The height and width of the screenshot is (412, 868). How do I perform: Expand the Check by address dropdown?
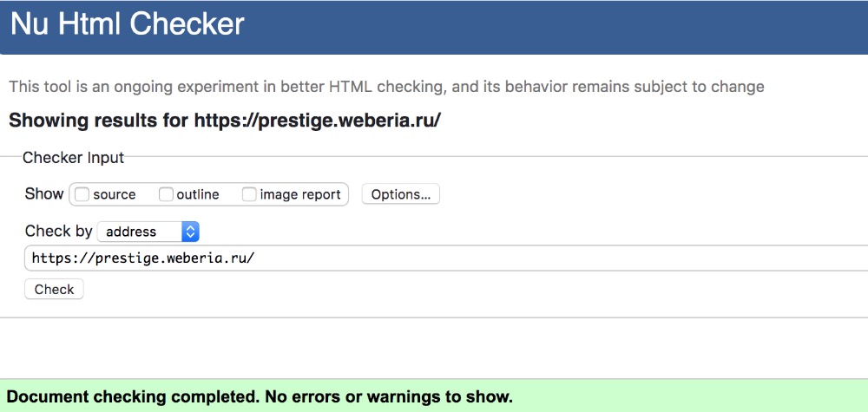(148, 232)
